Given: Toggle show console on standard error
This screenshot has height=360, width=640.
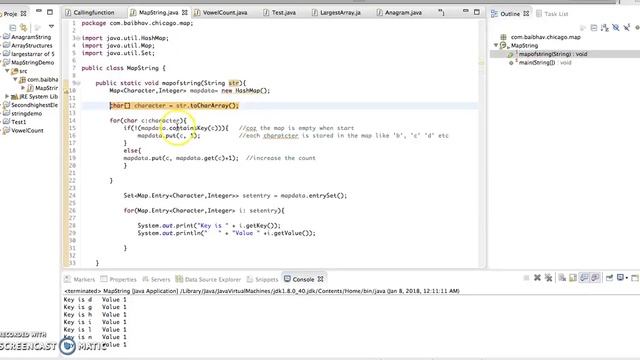Looking at the screenshot, I should 595,278.
